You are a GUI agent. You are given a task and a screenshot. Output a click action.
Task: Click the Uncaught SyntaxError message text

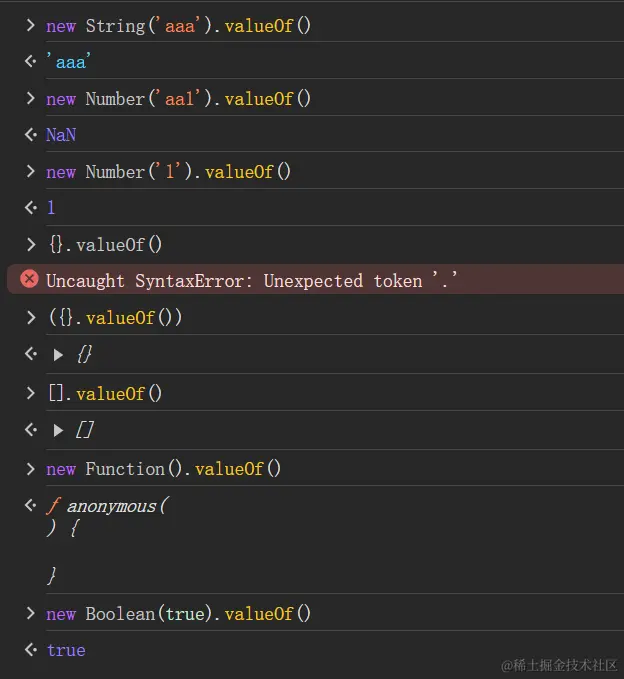click(252, 281)
